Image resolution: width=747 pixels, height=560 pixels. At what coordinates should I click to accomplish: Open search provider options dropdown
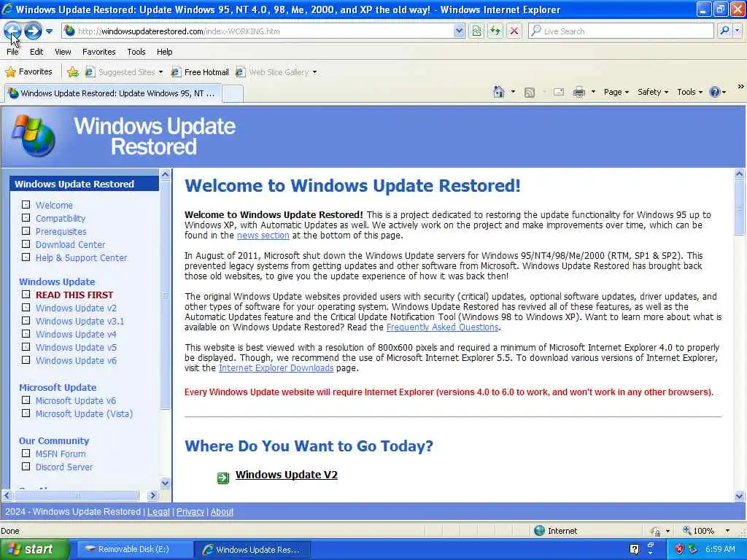738,31
